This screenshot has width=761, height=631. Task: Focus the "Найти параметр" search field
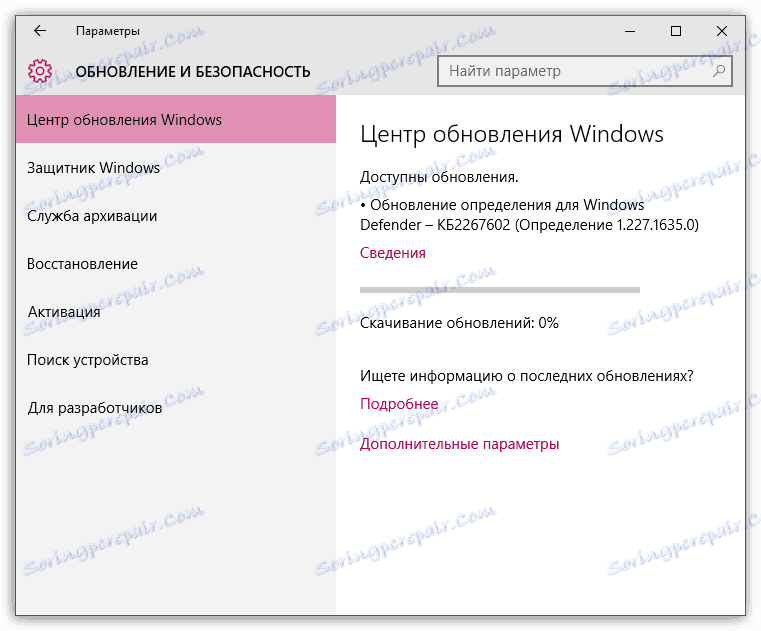(584, 71)
